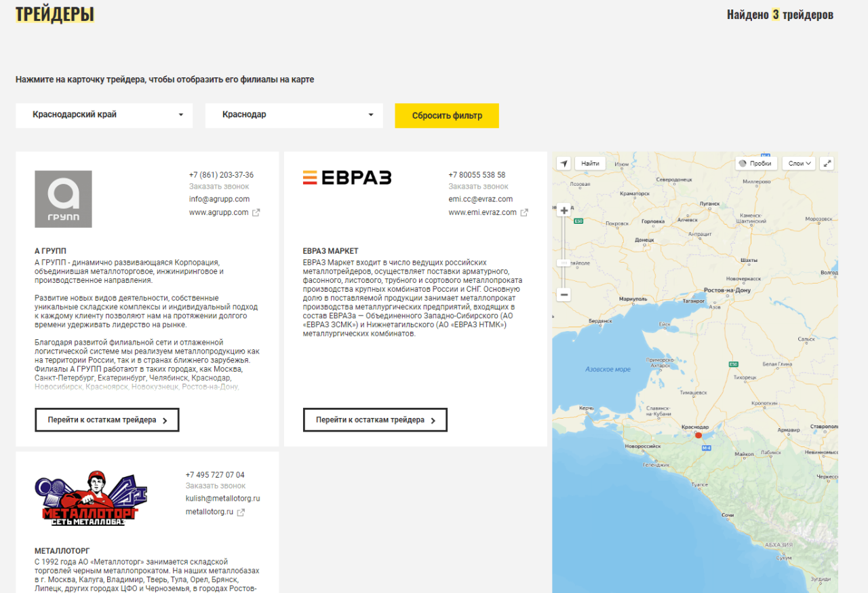Open the Краснодарский край region dropdown
Viewport: 868px width, 593px height.
tap(104, 115)
